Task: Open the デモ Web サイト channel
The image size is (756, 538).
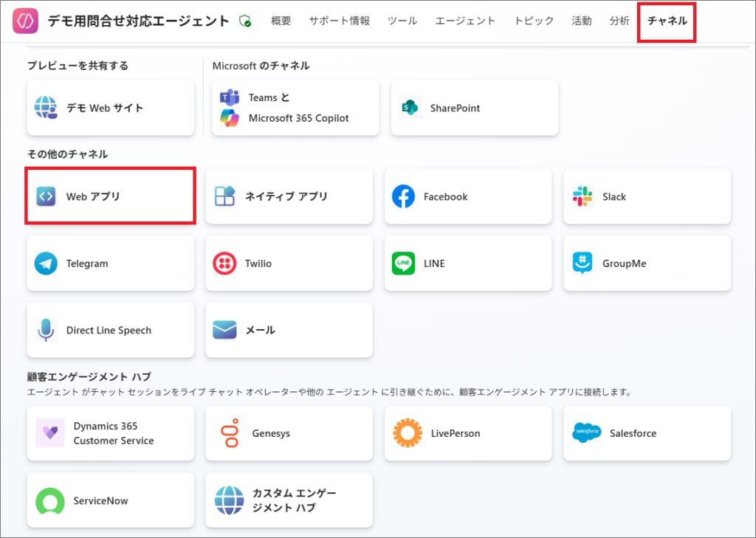Action: (105, 108)
